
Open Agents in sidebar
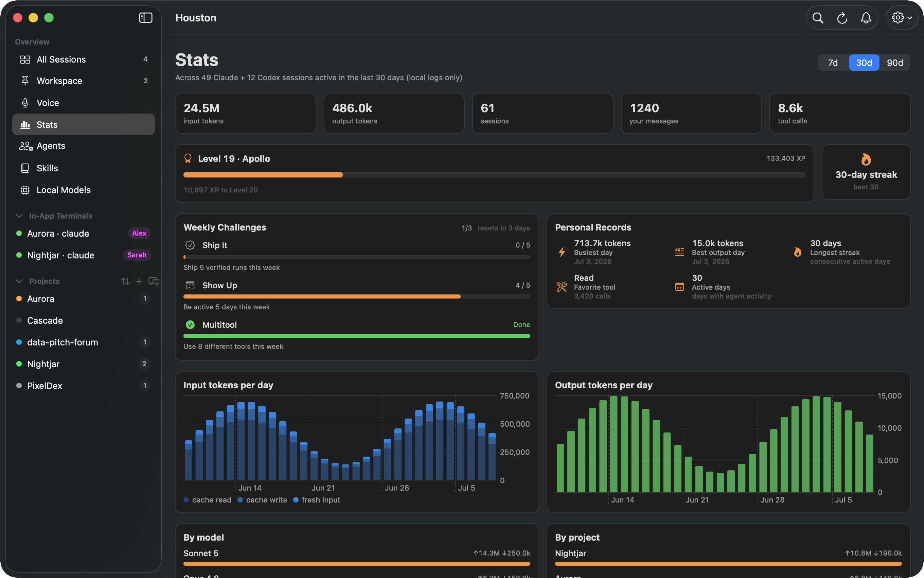(x=84, y=146)
